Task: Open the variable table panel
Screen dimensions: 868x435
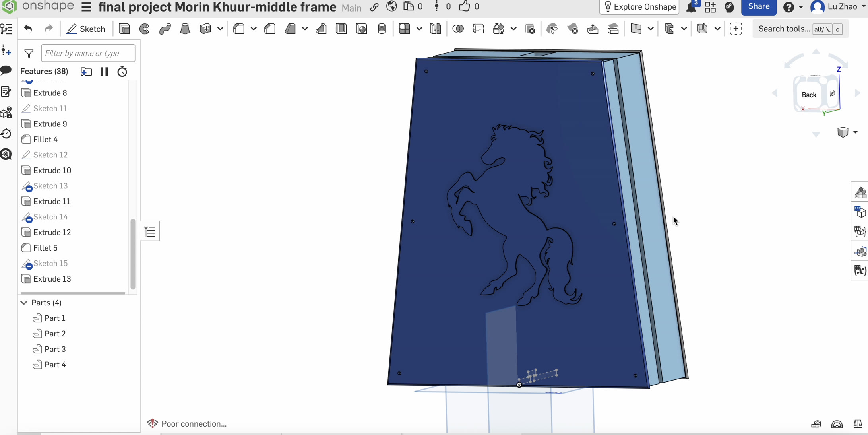Action: (x=860, y=271)
